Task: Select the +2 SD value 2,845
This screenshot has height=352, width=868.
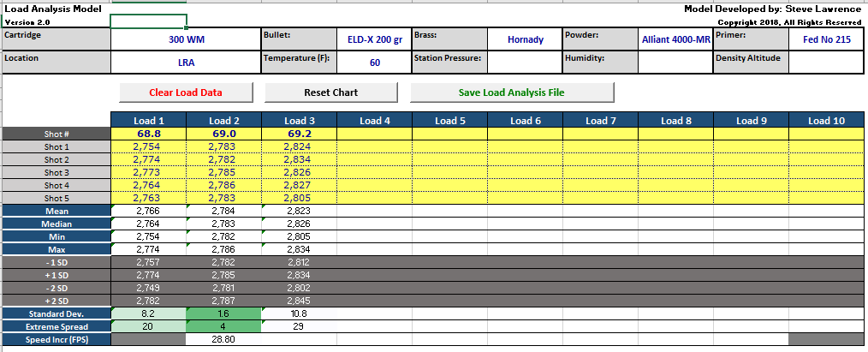Action: (300, 301)
